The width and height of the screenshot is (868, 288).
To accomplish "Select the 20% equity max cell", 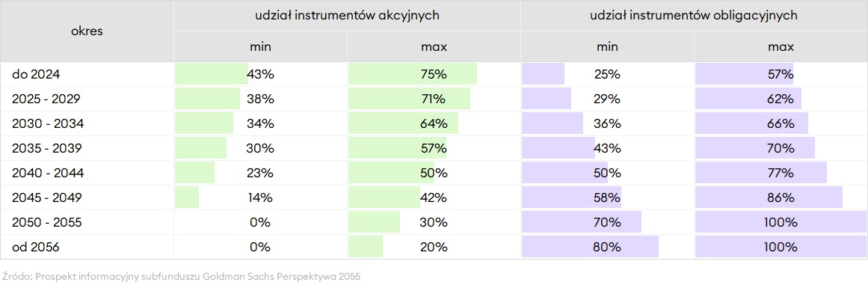I will point(434,247).
